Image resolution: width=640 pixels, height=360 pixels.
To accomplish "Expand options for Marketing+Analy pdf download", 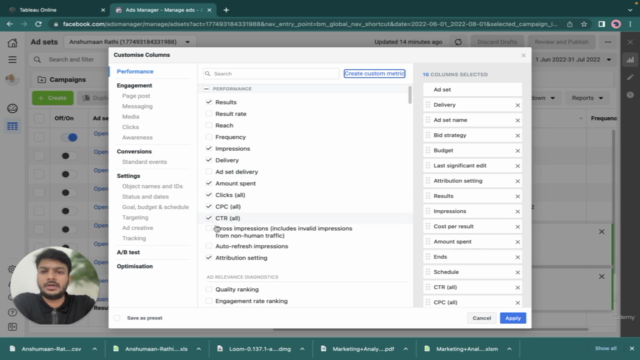I will [x=406, y=349].
